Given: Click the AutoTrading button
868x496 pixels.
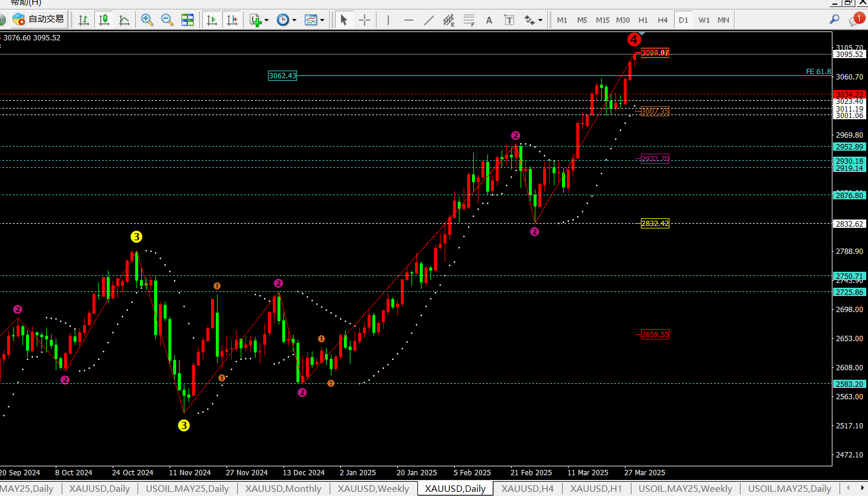Looking at the screenshot, I should click(39, 20).
